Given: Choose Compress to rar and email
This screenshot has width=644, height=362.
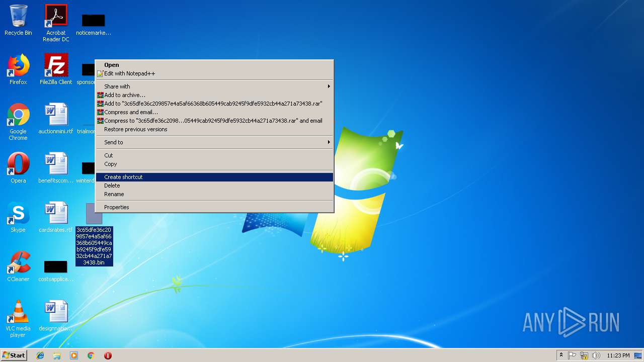Looking at the screenshot, I should pyautogui.click(x=214, y=121).
